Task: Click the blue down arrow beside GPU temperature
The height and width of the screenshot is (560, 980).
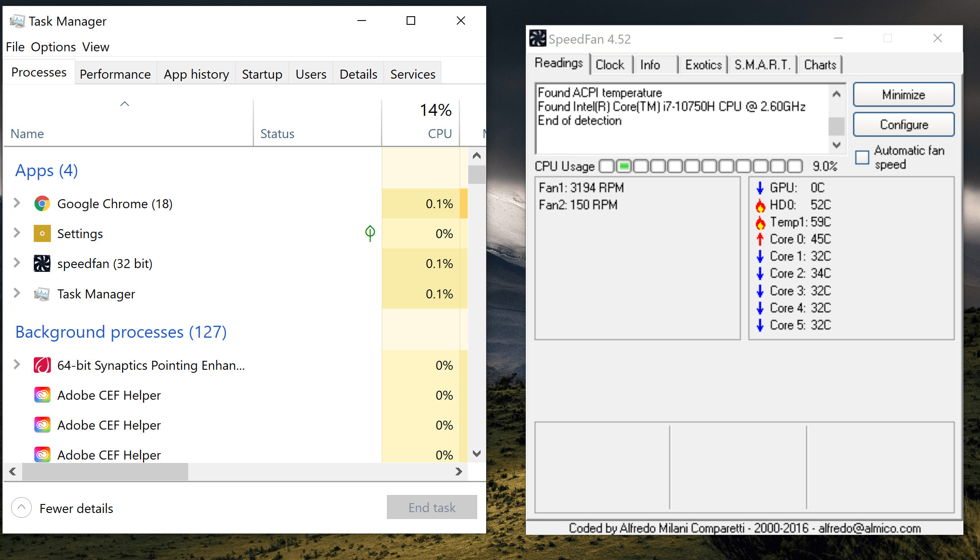Action: point(760,188)
